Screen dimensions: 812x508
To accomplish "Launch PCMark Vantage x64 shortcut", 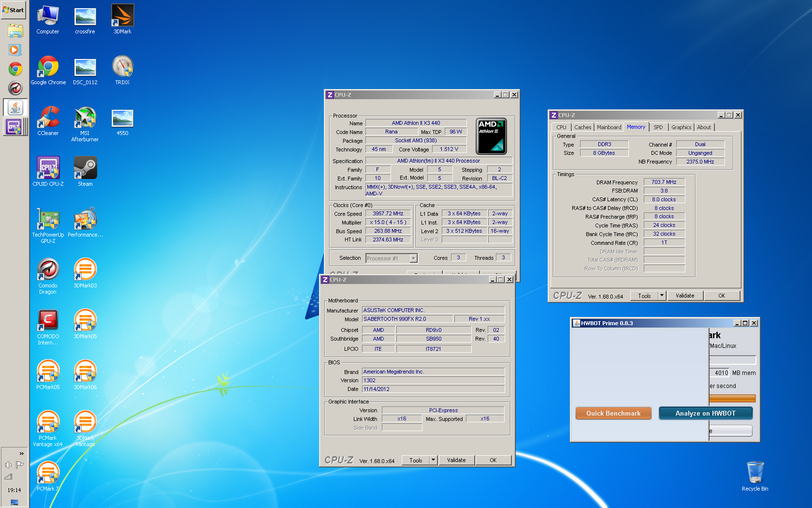I will [48, 428].
